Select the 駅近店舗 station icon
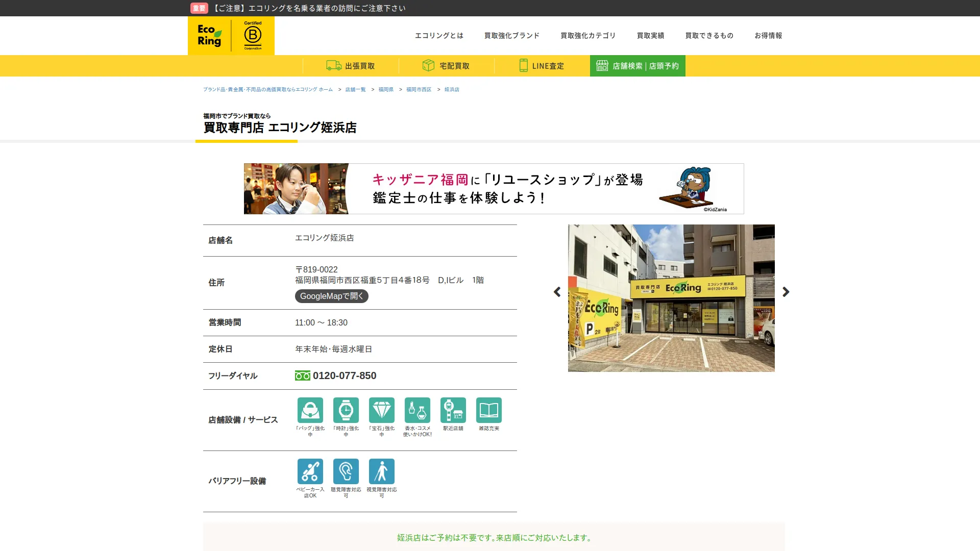 point(453,410)
